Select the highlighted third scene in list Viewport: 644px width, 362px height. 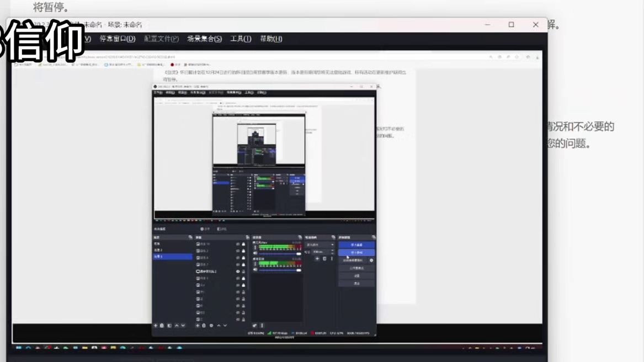(x=172, y=257)
